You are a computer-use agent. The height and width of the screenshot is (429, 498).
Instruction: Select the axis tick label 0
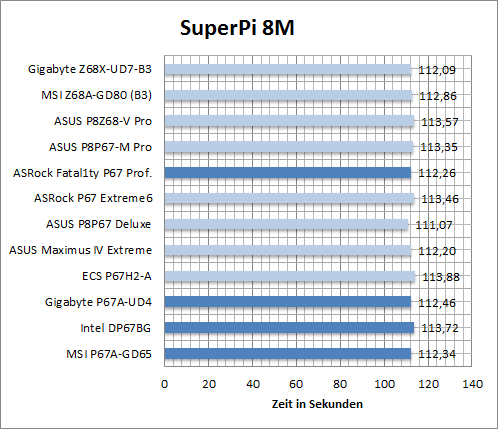164,384
